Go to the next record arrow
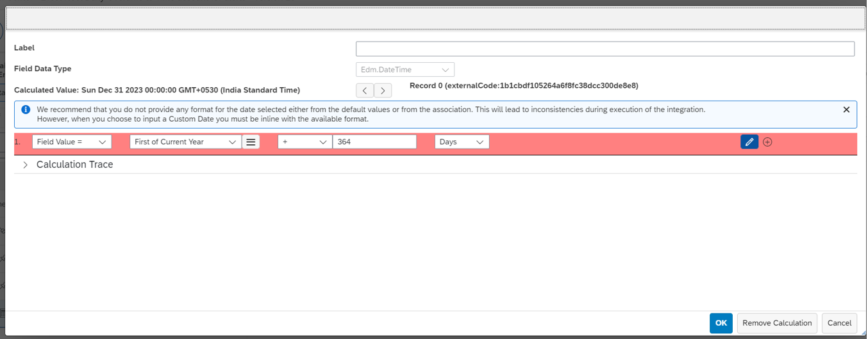The width and height of the screenshot is (868, 339). tap(383, 91)
